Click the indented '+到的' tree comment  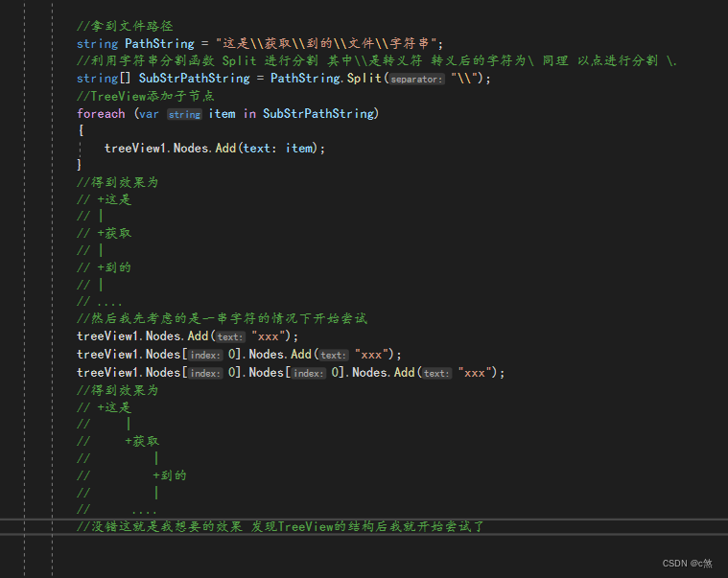pos(170,475)
